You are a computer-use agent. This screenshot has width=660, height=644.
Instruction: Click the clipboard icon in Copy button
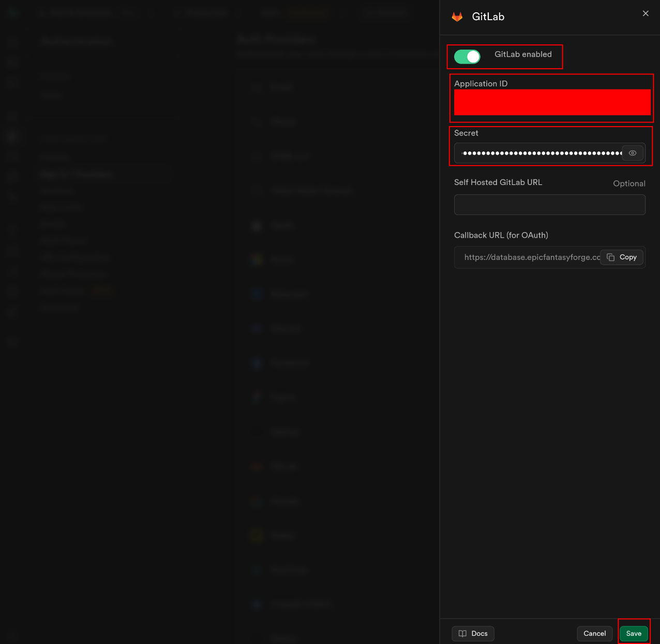(611, 257)
